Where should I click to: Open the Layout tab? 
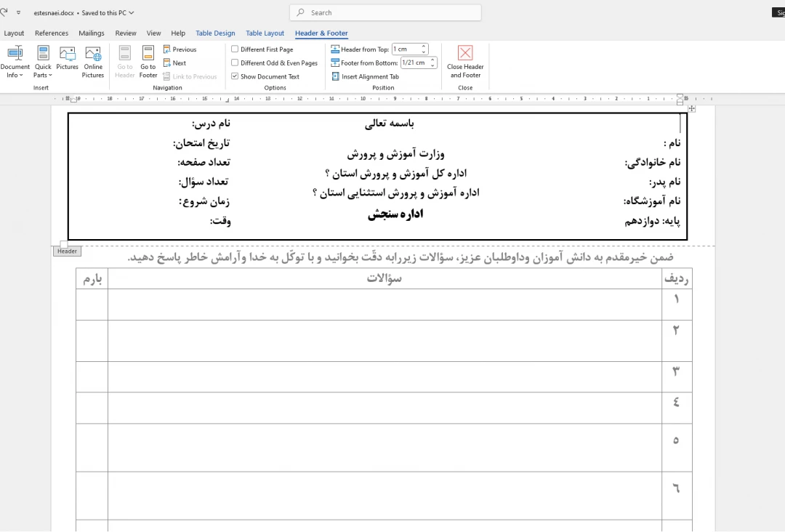click(x=14, y=33)
